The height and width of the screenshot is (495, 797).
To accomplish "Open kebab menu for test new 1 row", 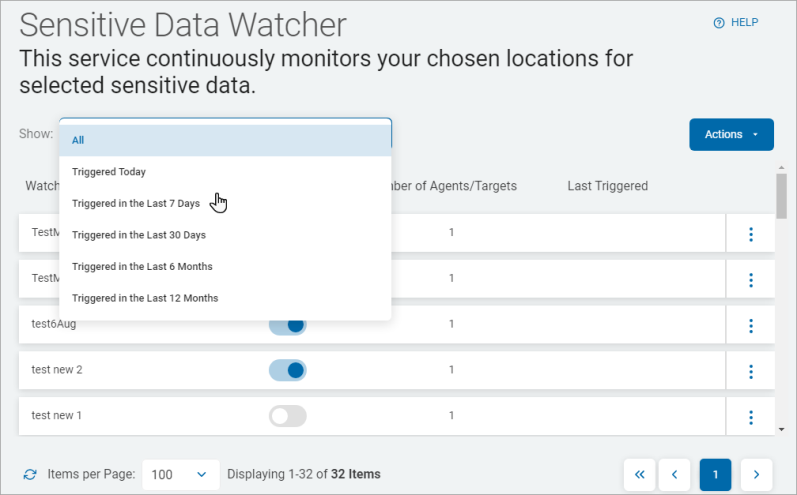I will pyautogui.click(x=750, y=417).
